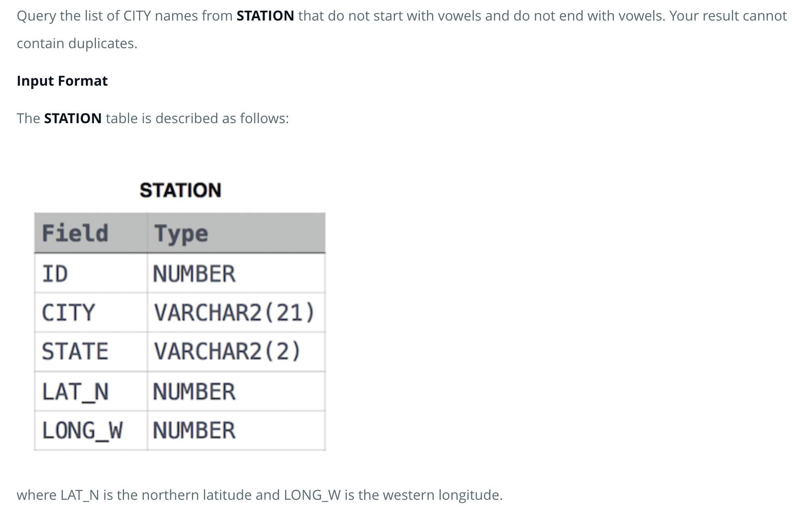Click the VARCHAR2(21) type cell
This screenshot has width=812, height=514.
pos(236,312)
